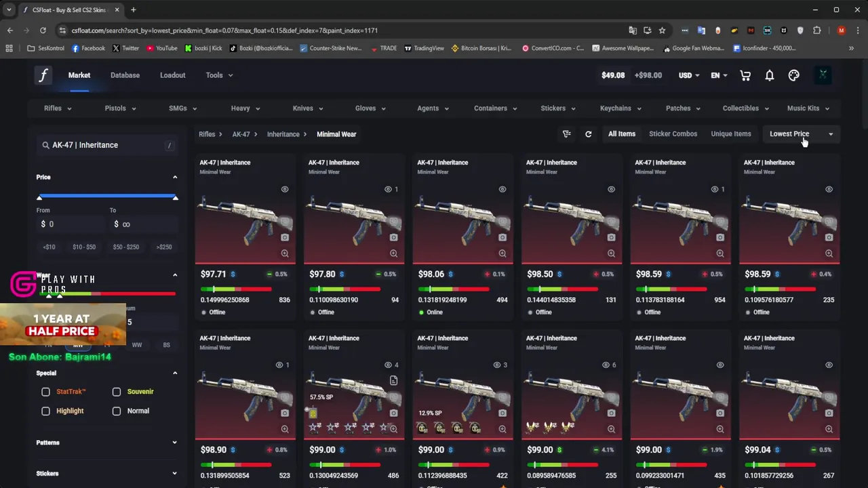Click the price range slider right handle
This screenshot has width=868, height=488.
pos(175,197)
